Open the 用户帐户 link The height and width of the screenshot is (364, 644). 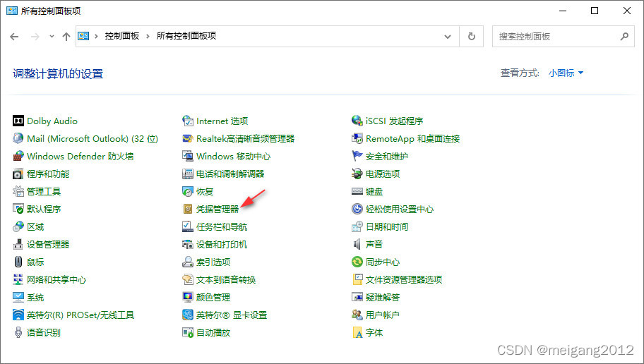click(x=383, y=315)
